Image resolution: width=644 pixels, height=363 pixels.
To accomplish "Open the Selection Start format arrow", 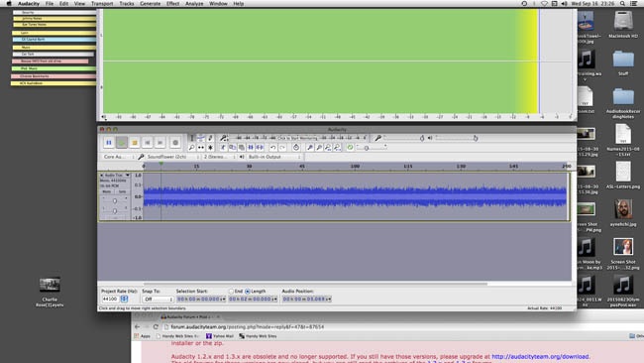I will click(224, 299).
